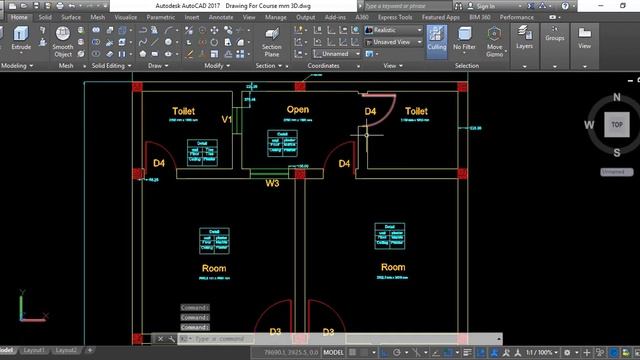Click the S direction on the ViewCube compass
The width and height of the screenshot is (640, 360).
tap(616, 153)
